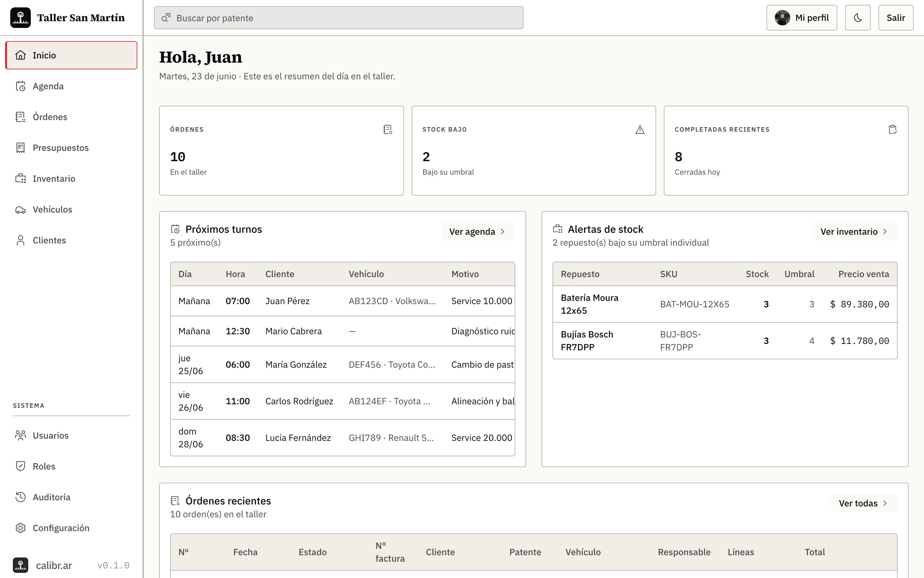924x578 pixels.
Task: Click the Próximos turnos calendar icon
Action: (175, 229)
